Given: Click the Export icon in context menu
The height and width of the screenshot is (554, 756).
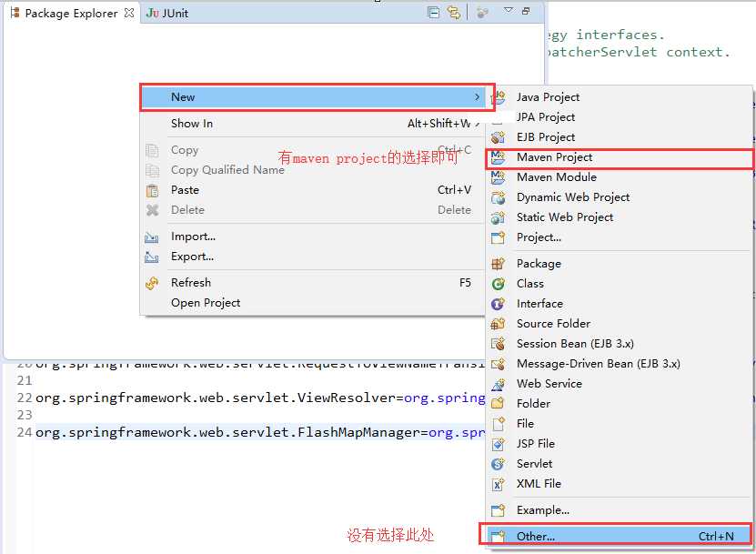Looking at the screenshot, I should (152, 257).
